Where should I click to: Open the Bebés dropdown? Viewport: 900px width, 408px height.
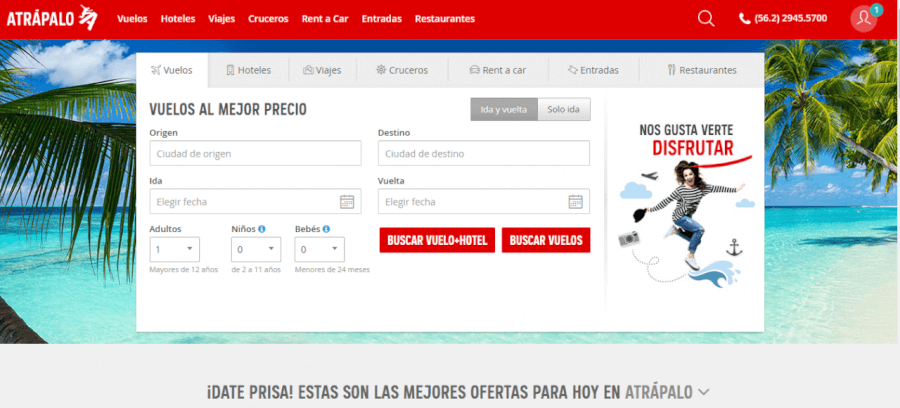pyautogui.click(x=320, y=250)
